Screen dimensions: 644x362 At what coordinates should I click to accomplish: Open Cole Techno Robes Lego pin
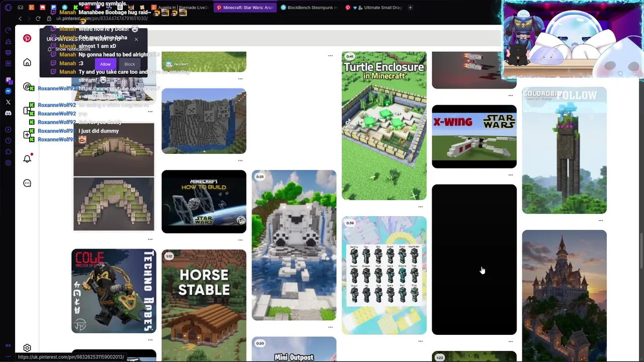pyautogui.click(x=114, y=291)
